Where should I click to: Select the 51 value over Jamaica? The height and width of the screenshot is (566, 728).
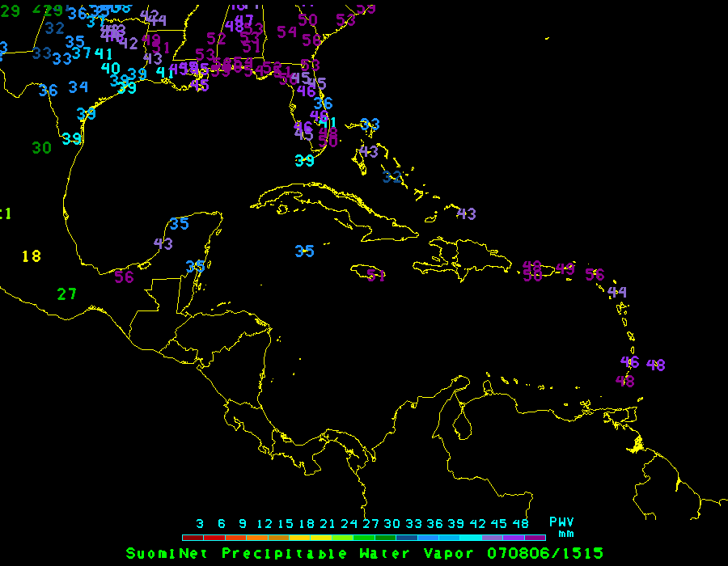click(375, 275)
